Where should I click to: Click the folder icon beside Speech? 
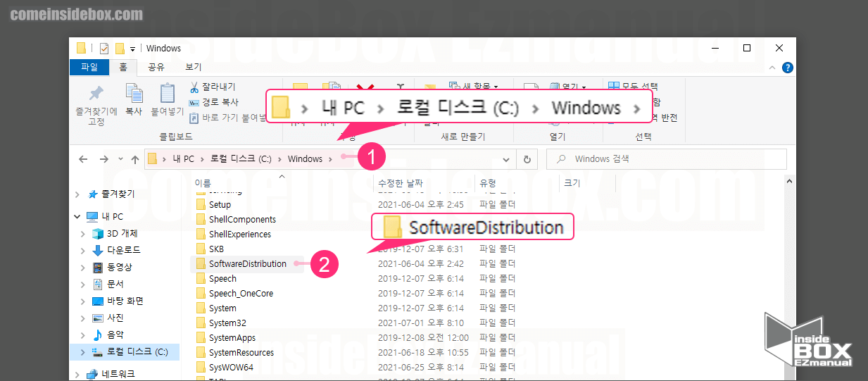[201, 279]
